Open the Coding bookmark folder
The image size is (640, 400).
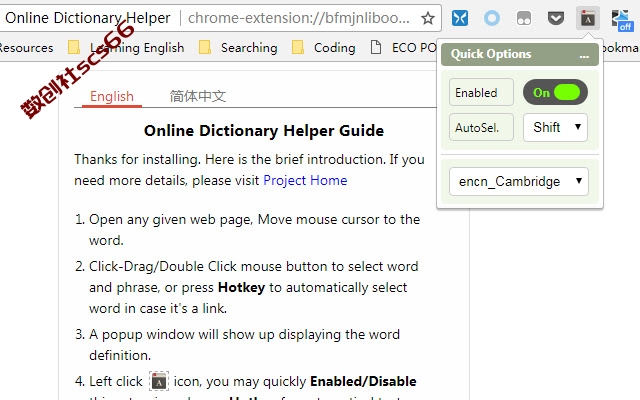pyautogui.click(x=324, y=48)
